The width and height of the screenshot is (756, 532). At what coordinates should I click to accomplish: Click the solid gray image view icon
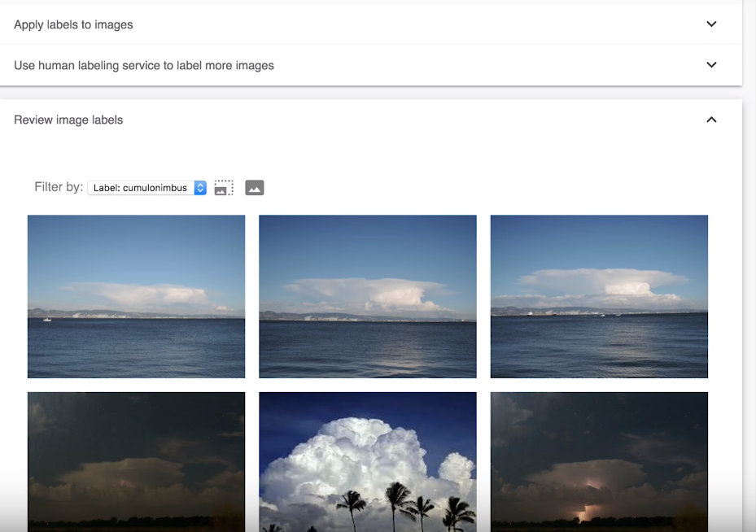click(254, 188)
